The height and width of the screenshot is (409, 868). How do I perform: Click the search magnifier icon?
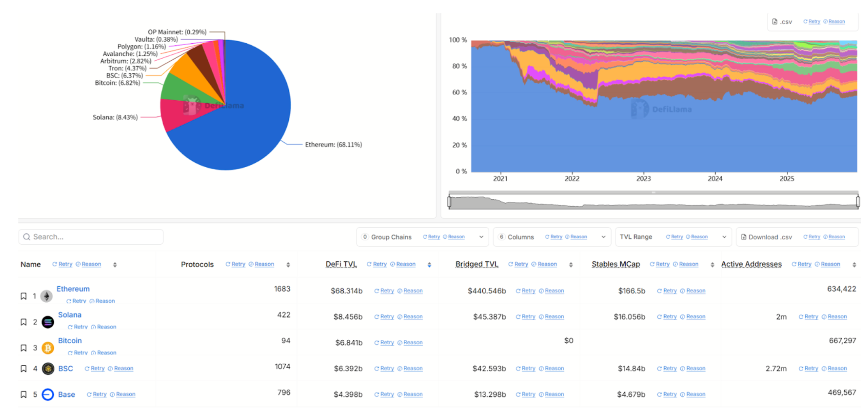pos(27,237)
